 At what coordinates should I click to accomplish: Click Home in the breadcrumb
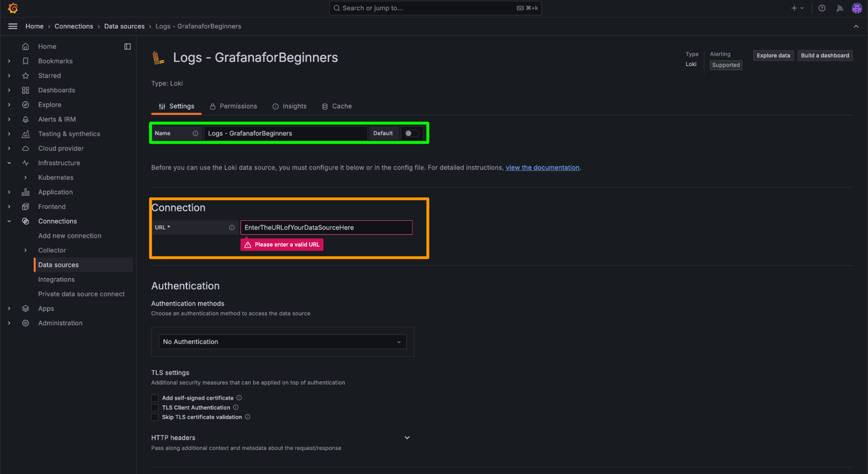pyautogui.click(x=34, y=26)
